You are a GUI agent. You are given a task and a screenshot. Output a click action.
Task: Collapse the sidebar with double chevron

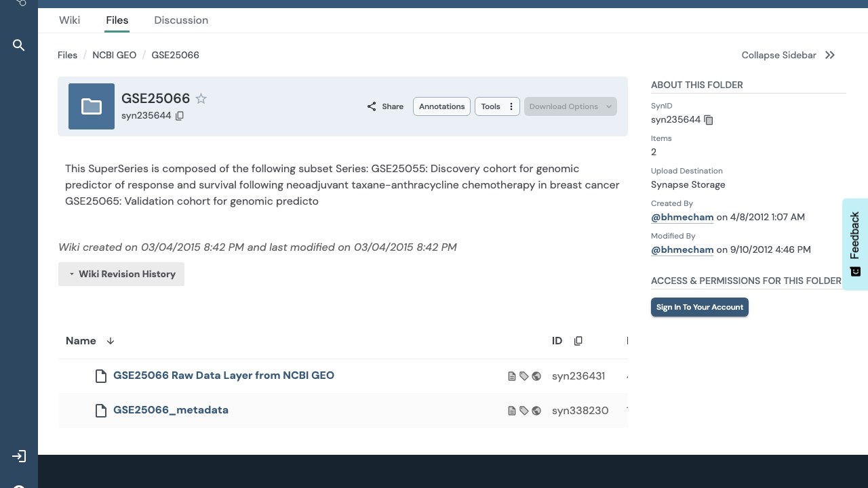coord(830,55)
